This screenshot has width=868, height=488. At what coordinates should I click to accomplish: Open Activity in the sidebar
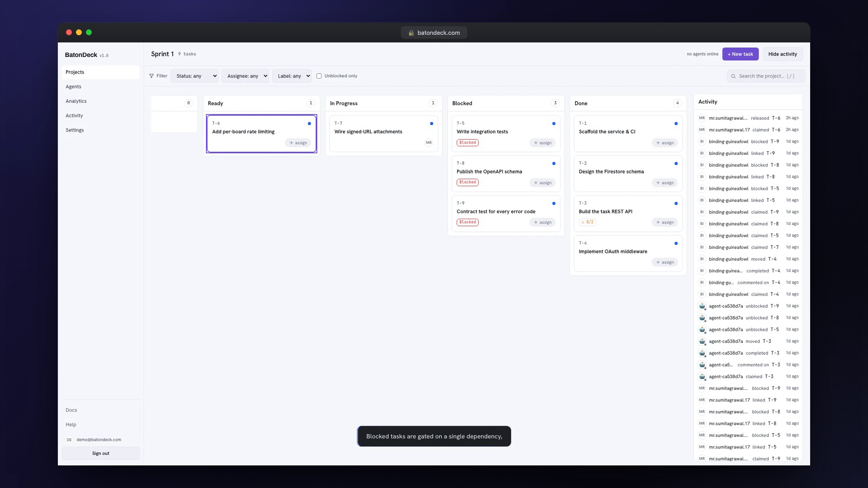click(x=100, y=116)
